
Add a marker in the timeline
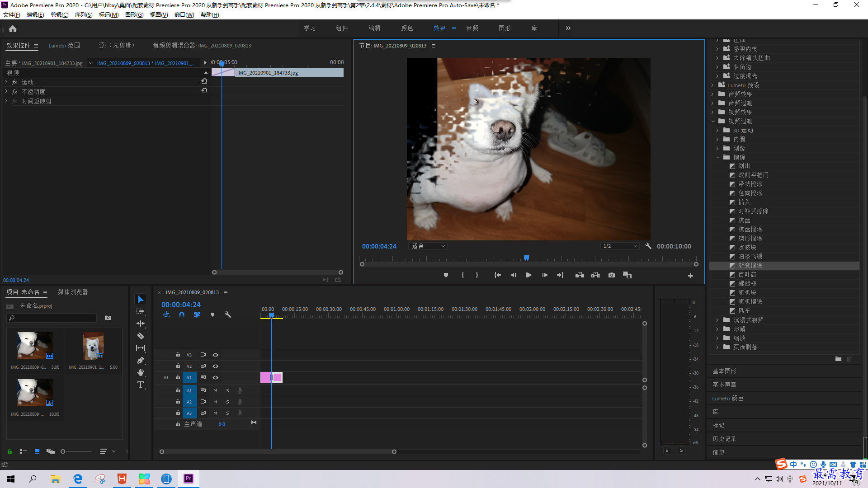[x=212, y=314]
